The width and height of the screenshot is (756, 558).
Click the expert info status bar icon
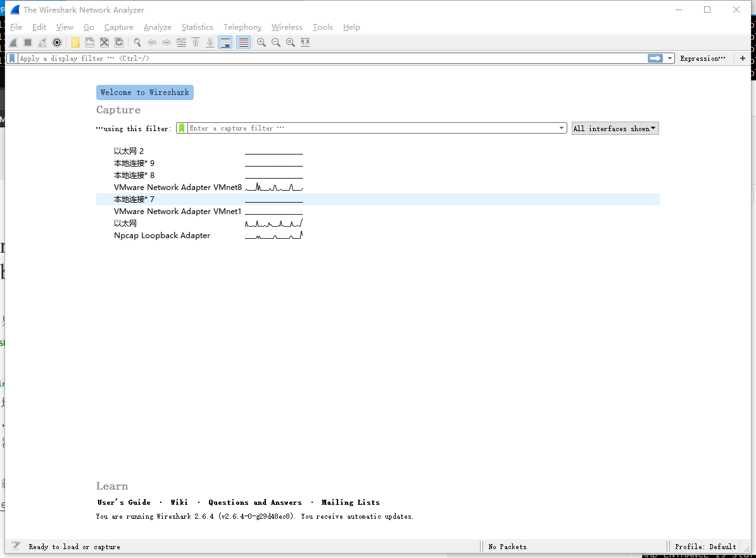click(x=16, y=546)
